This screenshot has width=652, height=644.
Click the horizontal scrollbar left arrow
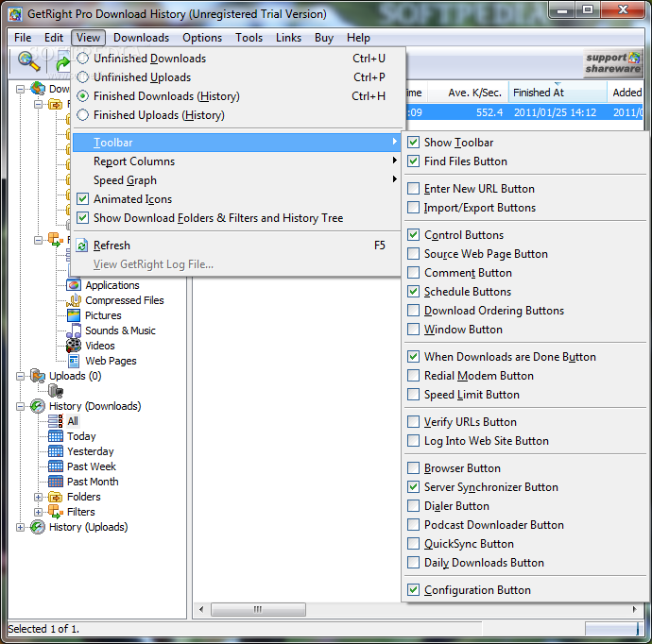tap(201, 609)
